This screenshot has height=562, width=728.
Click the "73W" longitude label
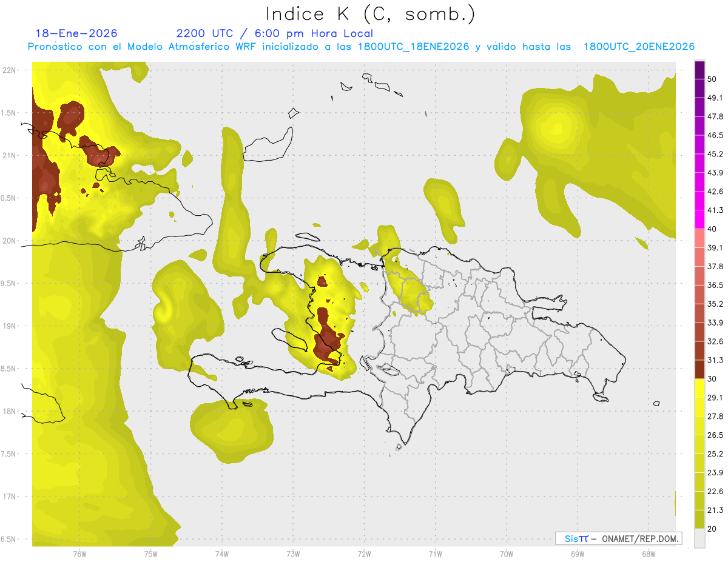pyautogui.click(x=293, y=554)
